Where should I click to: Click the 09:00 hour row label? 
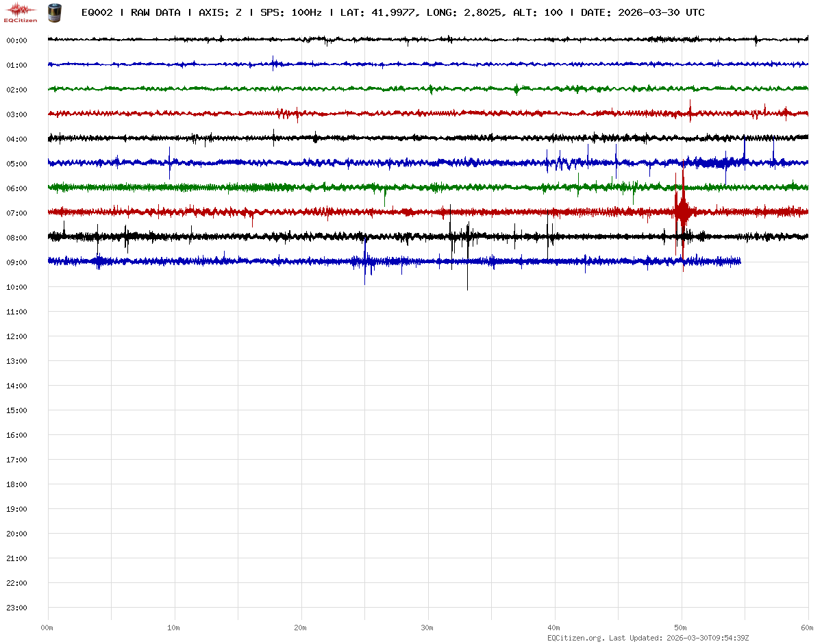click(x=16, y=262)
